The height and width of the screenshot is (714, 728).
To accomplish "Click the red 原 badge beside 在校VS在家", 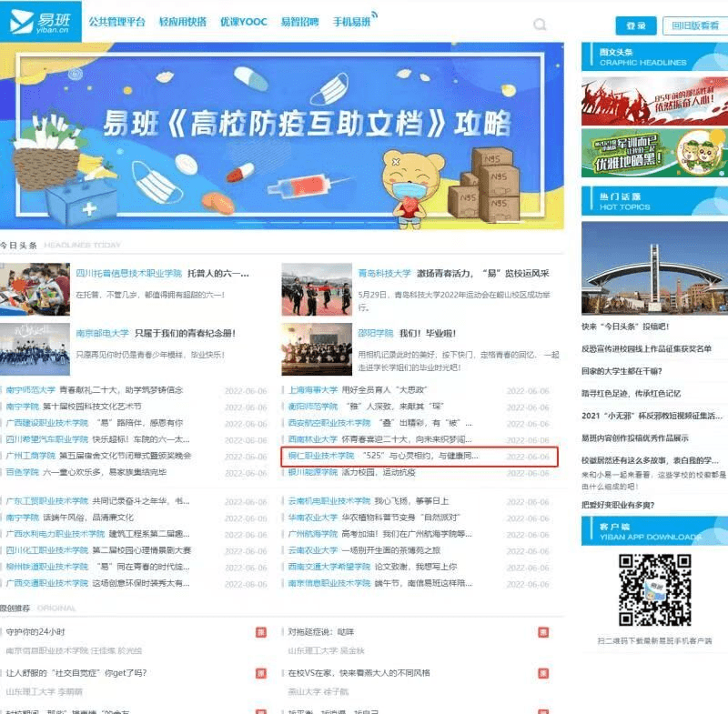I will [543, 673].
